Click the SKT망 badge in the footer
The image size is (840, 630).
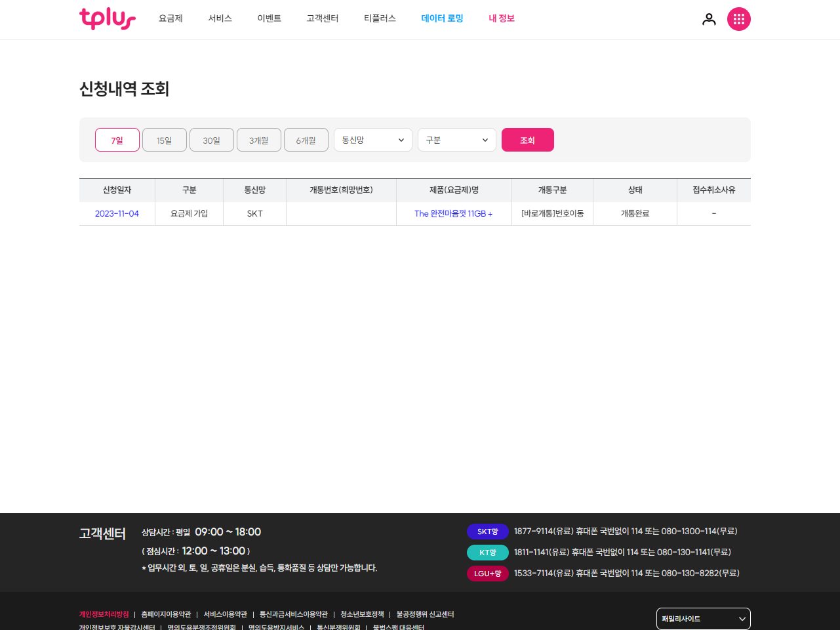[487, 531]
